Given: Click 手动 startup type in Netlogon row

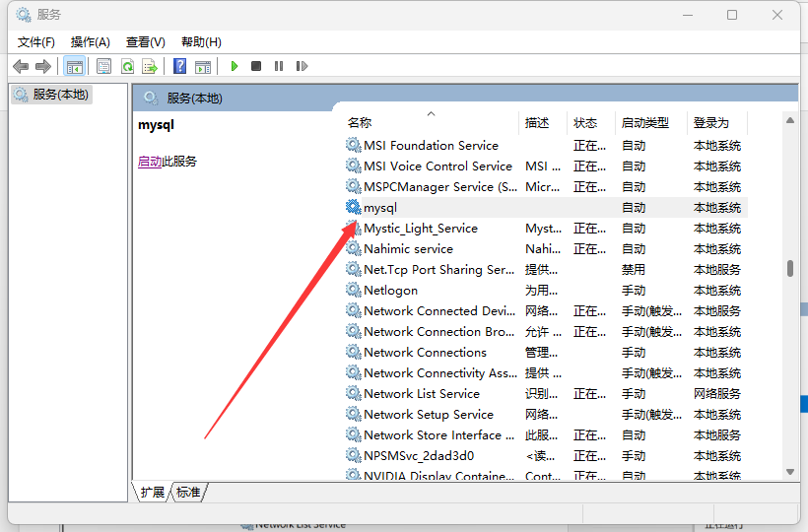Looking at the screenshot, I should (x=634, y=291).
